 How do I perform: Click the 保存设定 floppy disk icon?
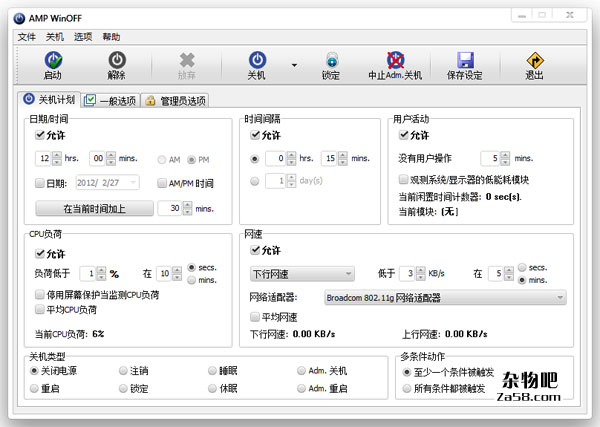(465, 60)
